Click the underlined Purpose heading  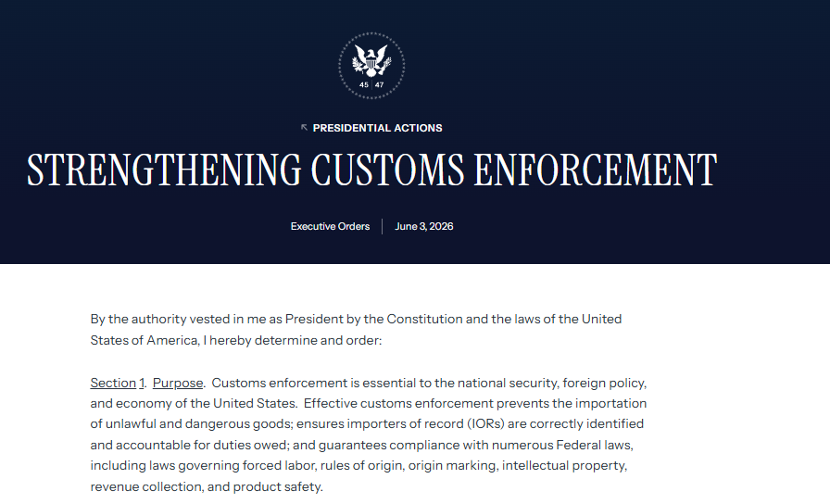pyautogui.click(x=178, y=383)
